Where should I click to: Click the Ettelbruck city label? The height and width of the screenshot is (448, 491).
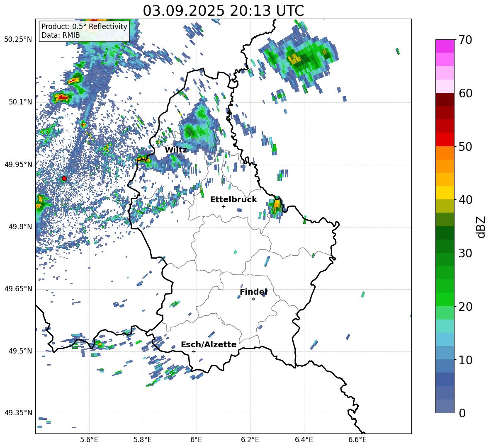(x=233, y=200)
